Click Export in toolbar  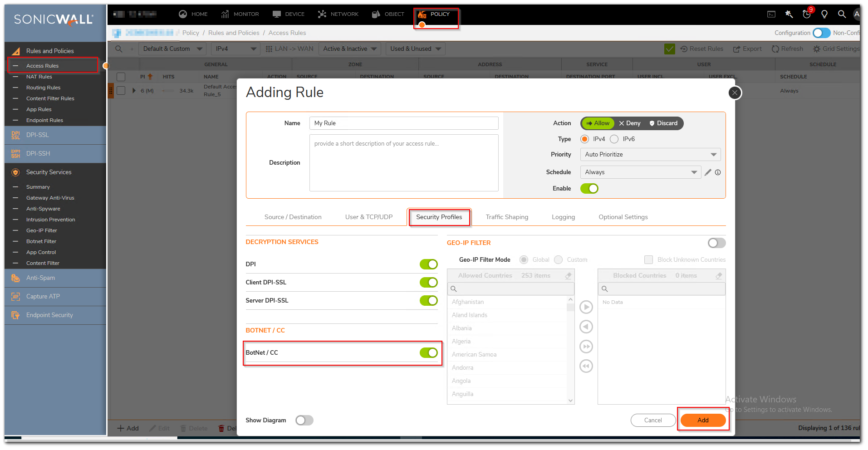747,49
